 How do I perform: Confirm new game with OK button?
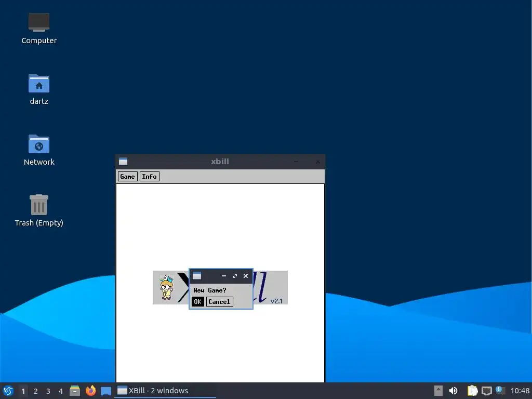click(x=198, y=302)
